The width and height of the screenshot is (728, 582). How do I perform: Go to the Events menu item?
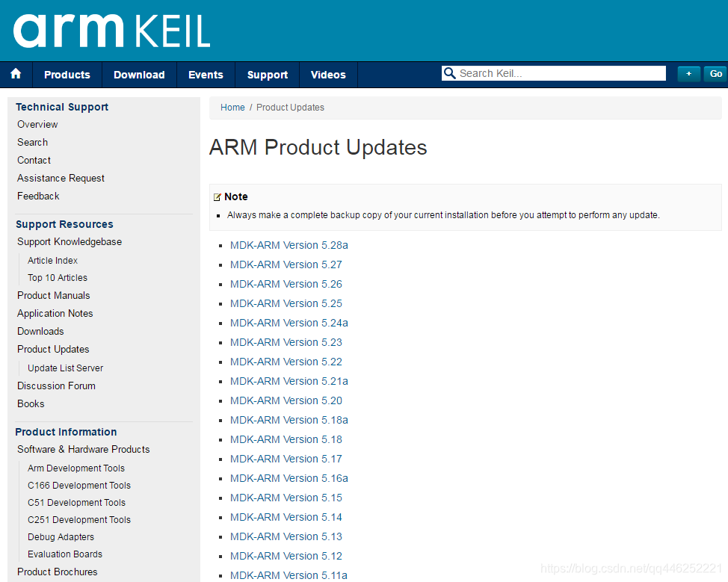point(206,75)
